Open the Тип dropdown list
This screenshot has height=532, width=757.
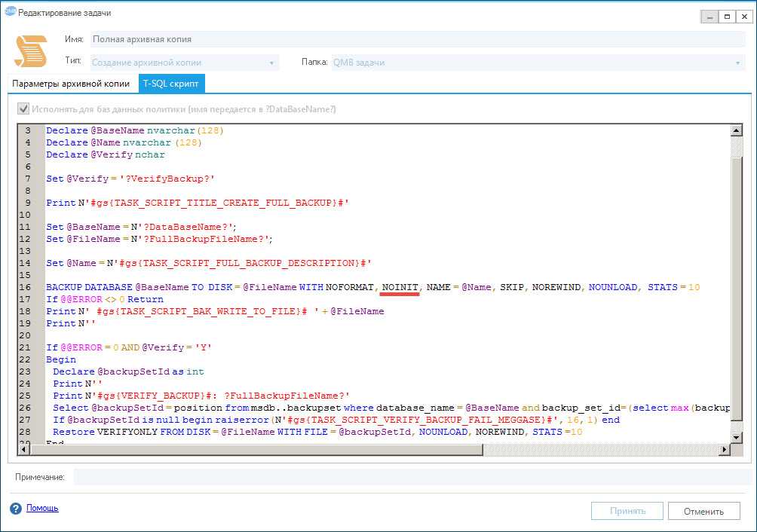coord(185,63)
